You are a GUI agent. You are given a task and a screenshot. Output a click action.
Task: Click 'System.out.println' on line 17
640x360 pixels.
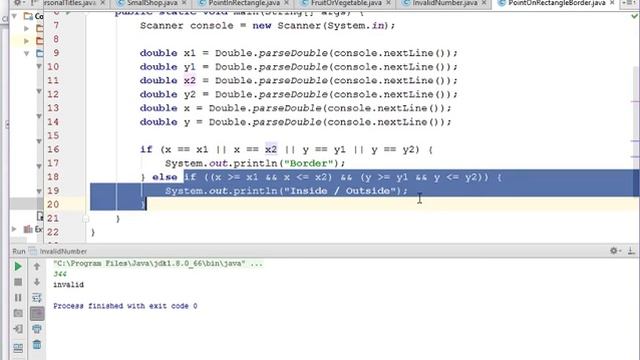(x=221, y=163)
